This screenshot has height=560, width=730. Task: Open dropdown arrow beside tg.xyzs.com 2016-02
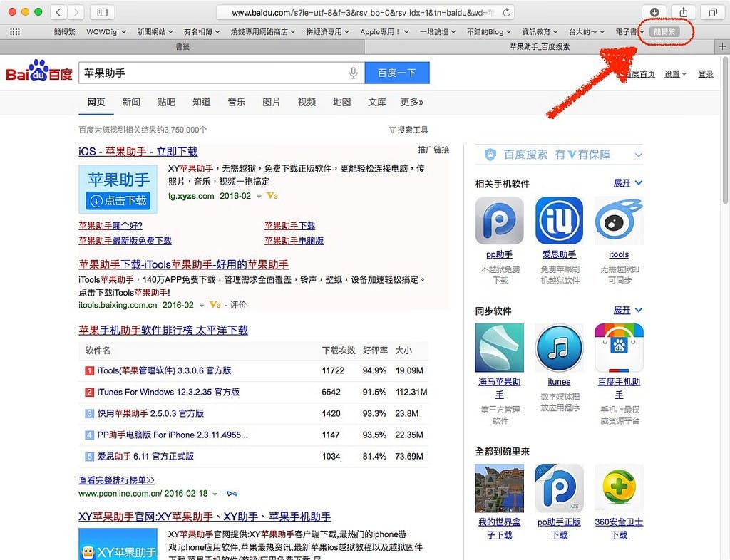click(x=259, y=197)
